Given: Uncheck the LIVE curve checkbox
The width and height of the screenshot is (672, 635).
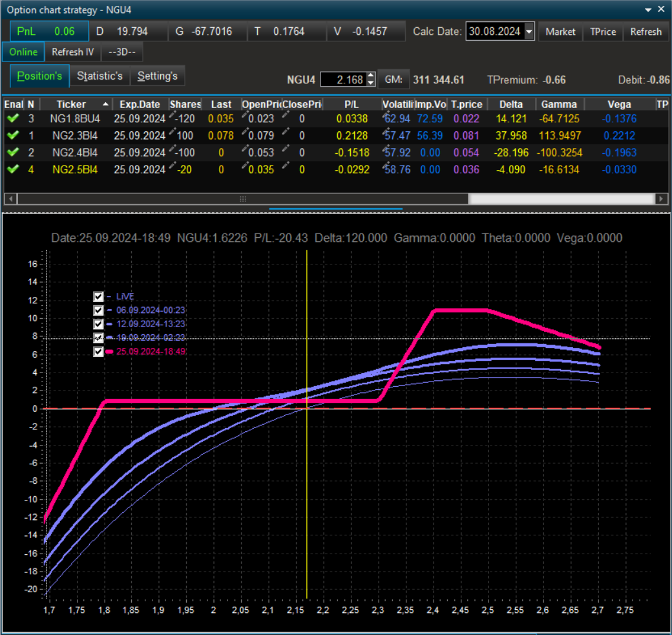Looking at the screenshot, I should (x=99, y=296).
